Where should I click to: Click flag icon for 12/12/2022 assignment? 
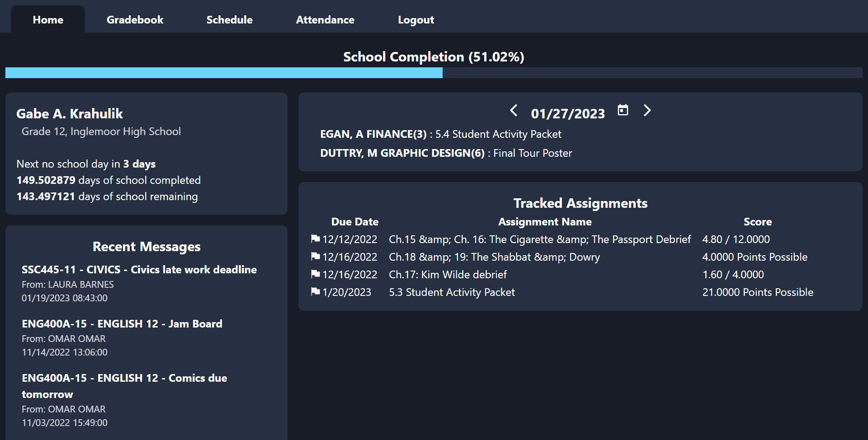coord(316,239)
